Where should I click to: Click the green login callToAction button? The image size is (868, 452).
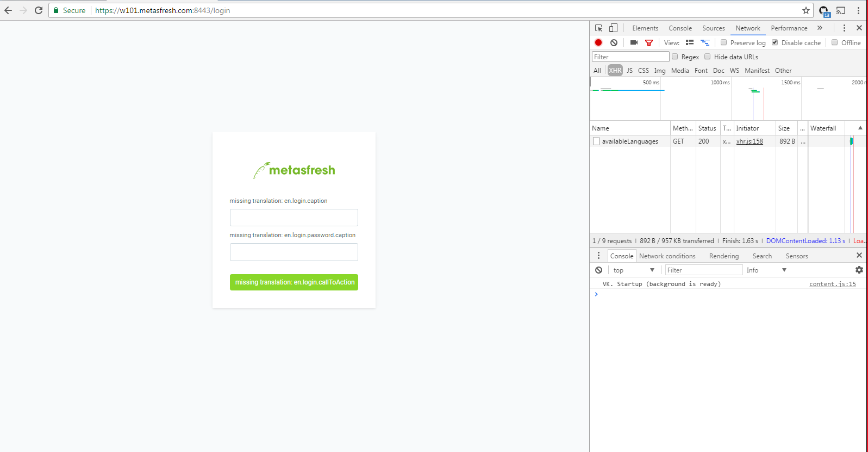coord(294,282)
